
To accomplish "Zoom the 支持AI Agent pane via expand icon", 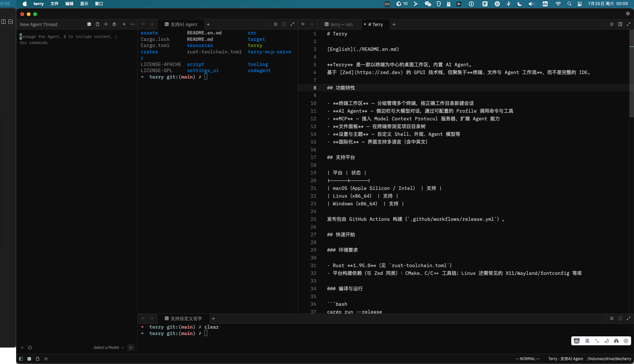I will pos(292,24).
